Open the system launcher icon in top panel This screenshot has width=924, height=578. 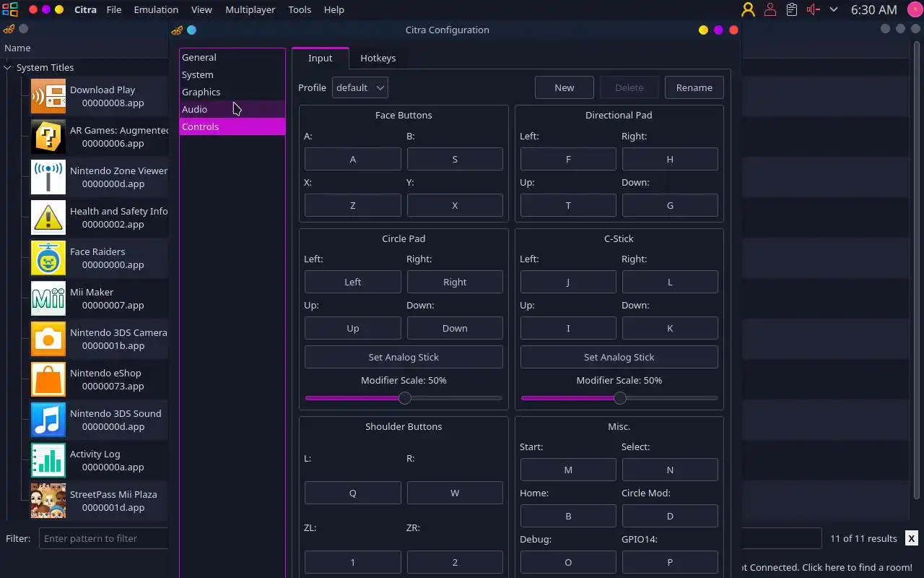pyautogui.click(x=10, y=9)
